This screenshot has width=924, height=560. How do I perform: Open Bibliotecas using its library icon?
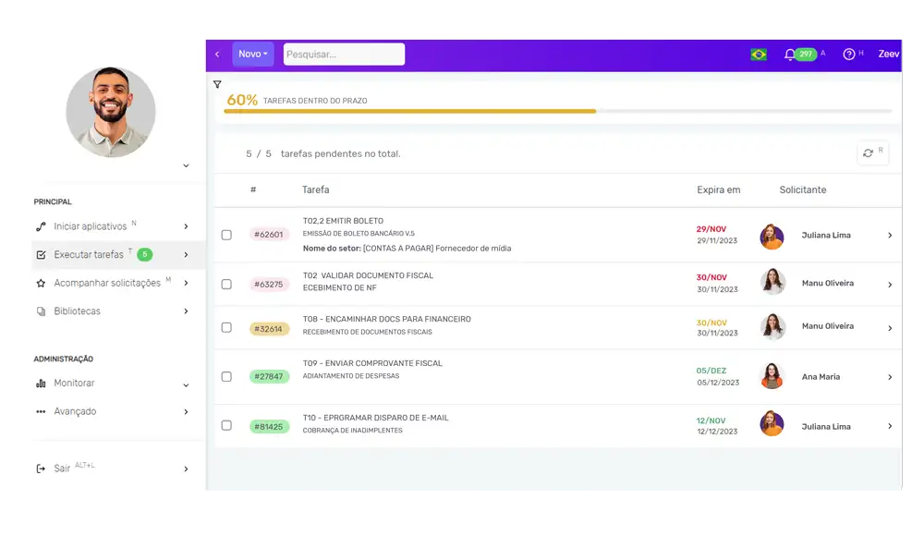pyautogui.click(x=41, y=311)
